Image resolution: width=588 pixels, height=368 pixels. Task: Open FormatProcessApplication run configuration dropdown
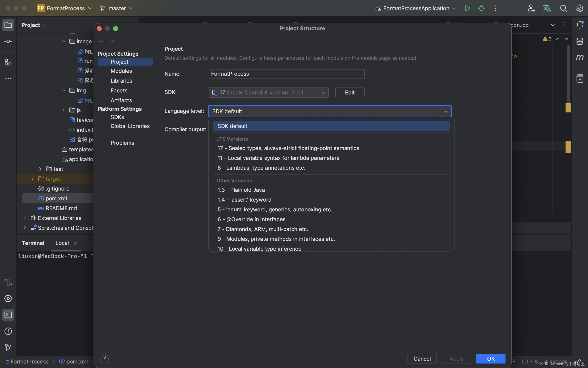(x=415, y=8)
